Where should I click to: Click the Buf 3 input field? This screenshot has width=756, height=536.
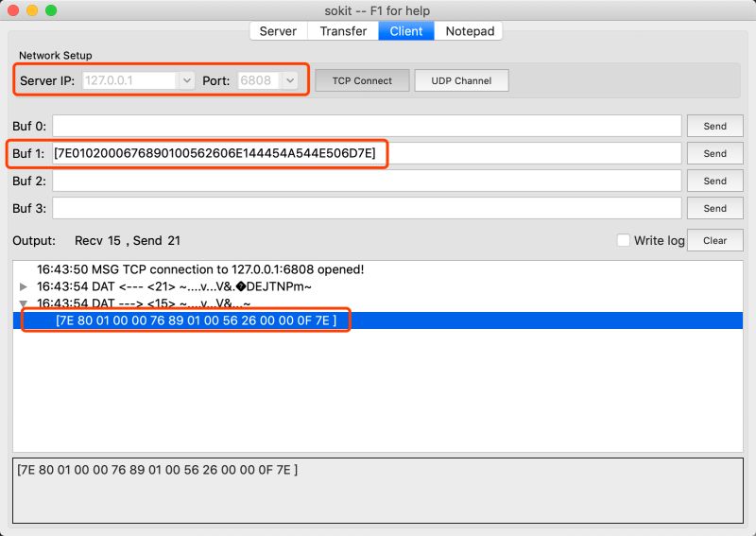(367, 208)
